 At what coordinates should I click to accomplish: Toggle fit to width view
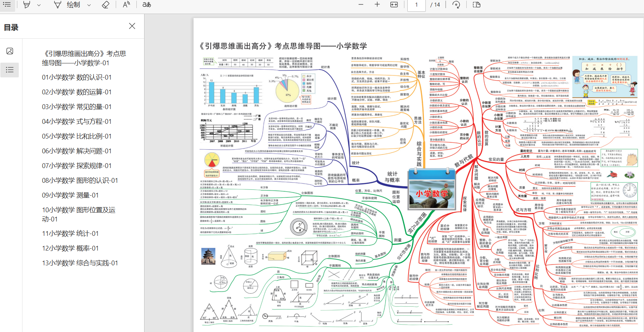394,4
